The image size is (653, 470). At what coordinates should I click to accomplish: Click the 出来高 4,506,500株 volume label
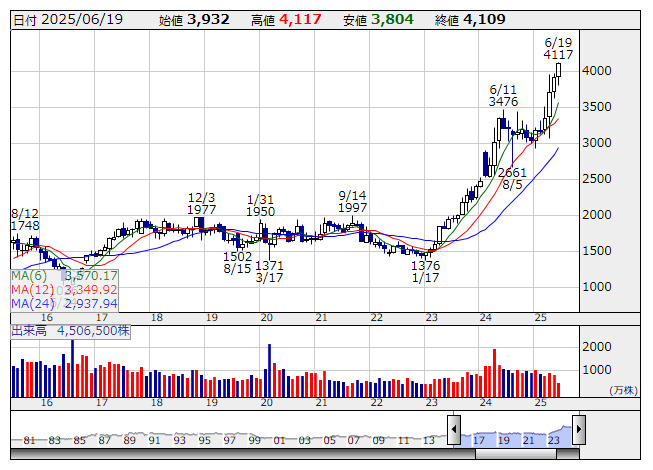point(70,331)
